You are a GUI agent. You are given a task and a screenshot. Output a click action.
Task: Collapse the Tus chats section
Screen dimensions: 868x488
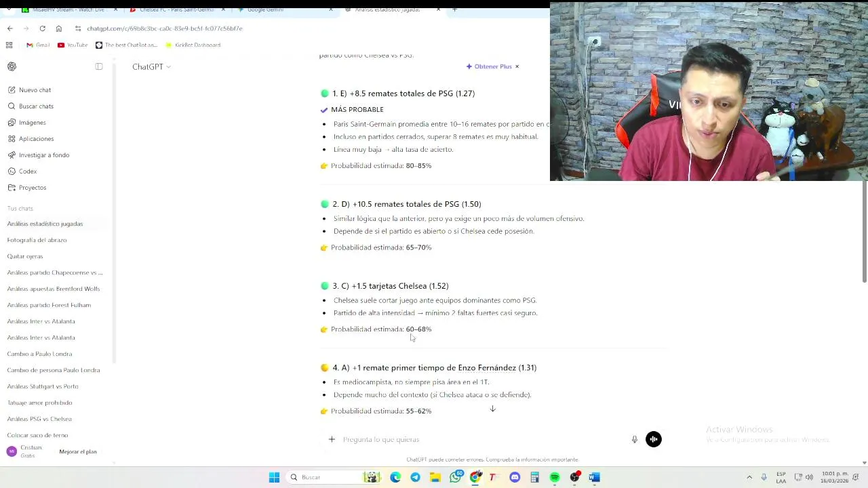20,208
